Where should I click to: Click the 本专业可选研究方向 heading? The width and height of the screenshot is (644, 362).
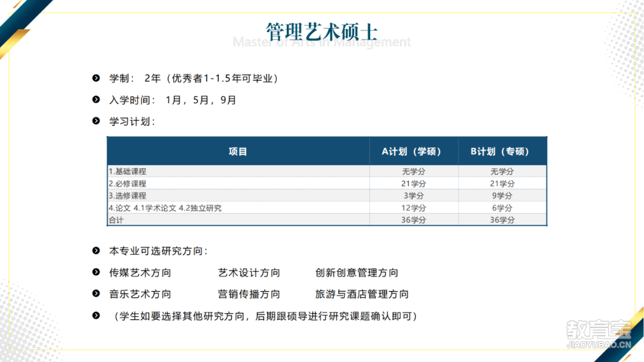point(158,251)
